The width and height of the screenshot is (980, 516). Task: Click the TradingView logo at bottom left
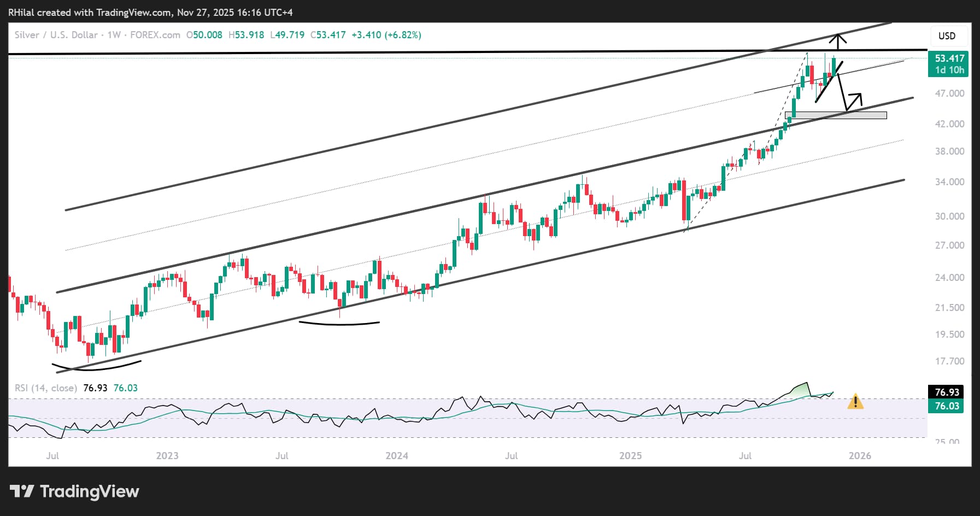pos(74,491)
